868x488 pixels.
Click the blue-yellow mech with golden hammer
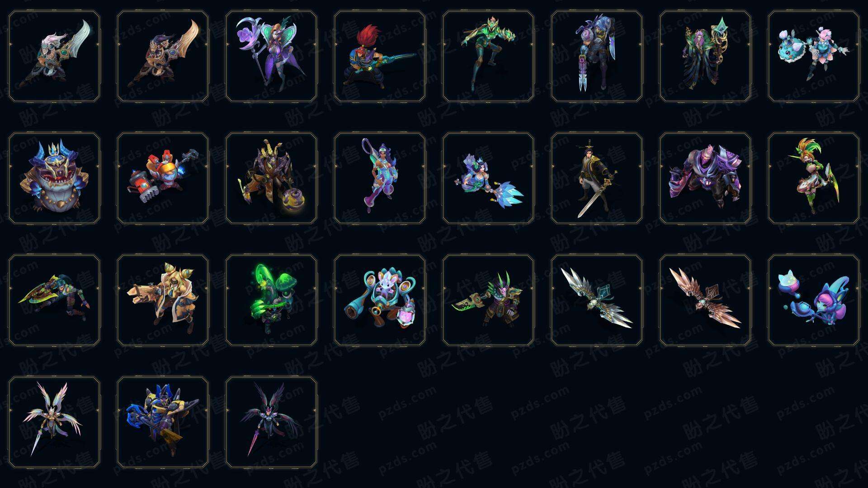click(163, 422)
